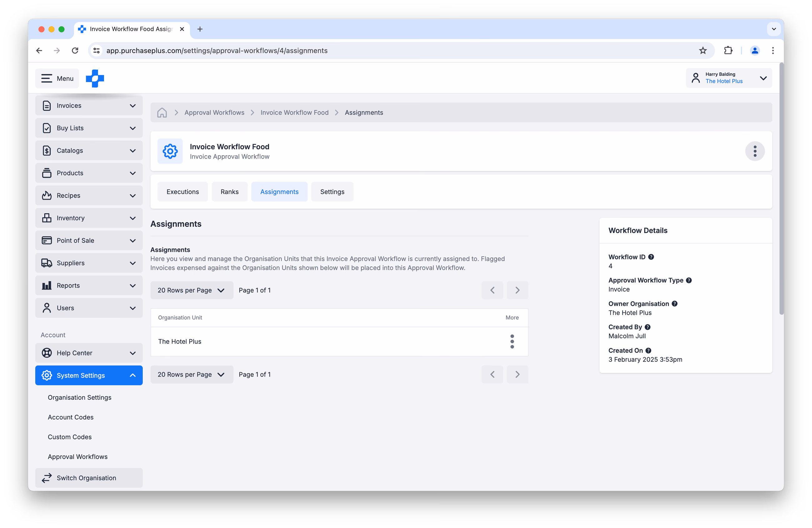
Task: Open a new browser tab
Action: [x=200, y=29]
